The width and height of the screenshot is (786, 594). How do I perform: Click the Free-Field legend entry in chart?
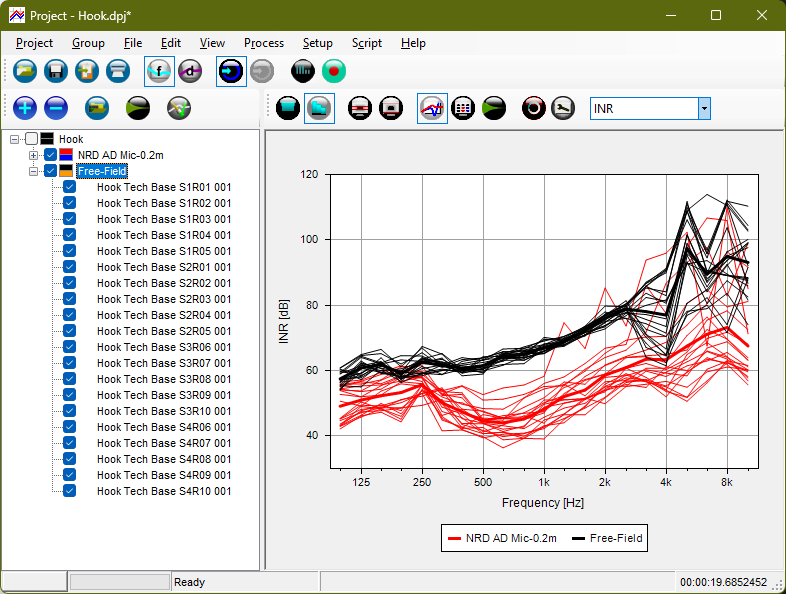tap(606, 538)
